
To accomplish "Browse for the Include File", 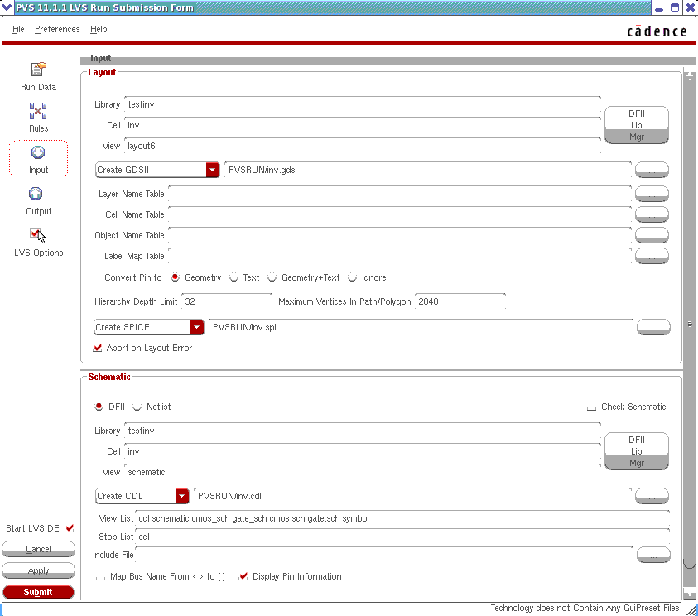I will pyautogui.click(x=652, y=554).
